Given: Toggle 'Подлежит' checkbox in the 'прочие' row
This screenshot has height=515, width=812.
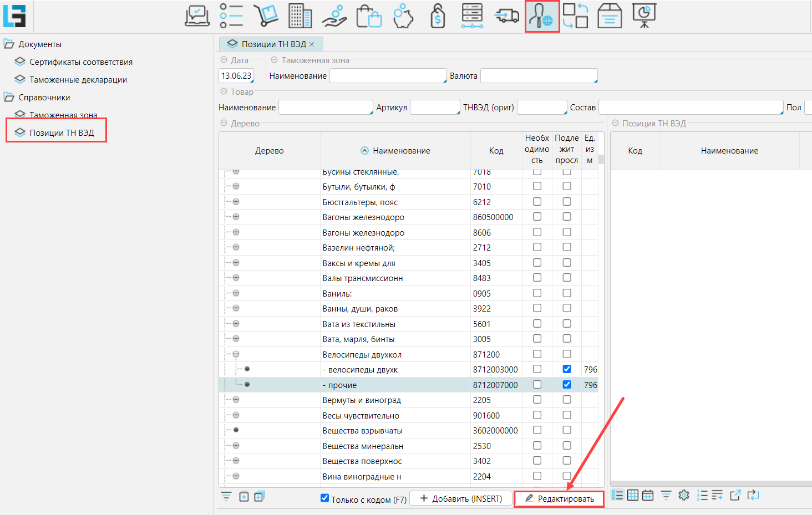Looking at the screenshot, I should point(567,385).
